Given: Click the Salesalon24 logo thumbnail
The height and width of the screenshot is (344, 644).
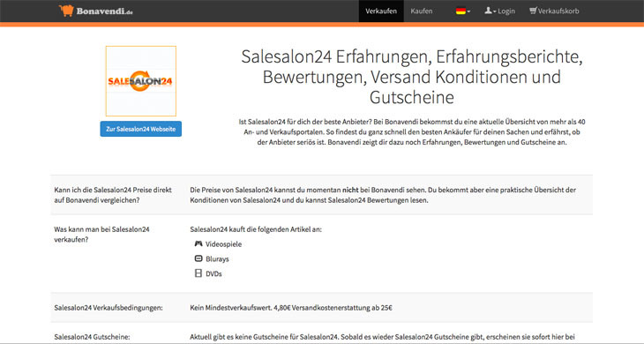Looking at the screenshot, I should point(141,81).
